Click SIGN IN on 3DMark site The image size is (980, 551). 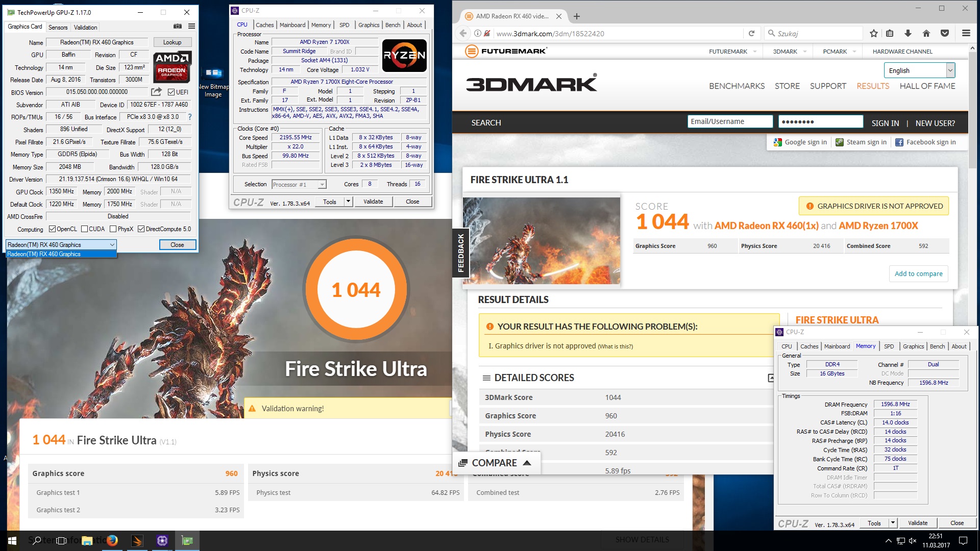[885, 123]
